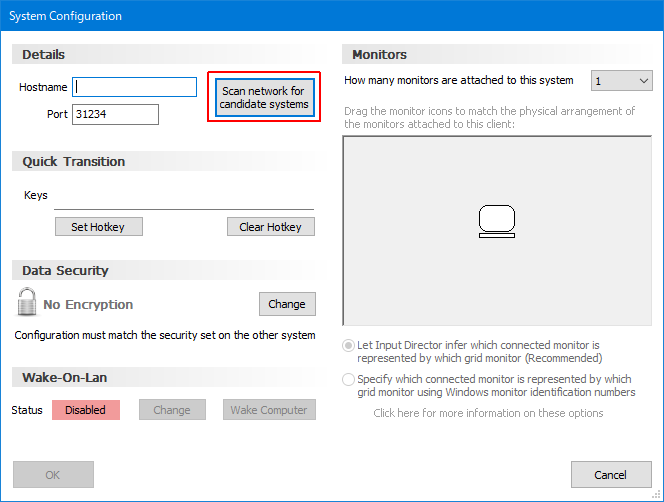Click the Wake-On-Lan Change button
664x502 pixels.
[172, 410]
